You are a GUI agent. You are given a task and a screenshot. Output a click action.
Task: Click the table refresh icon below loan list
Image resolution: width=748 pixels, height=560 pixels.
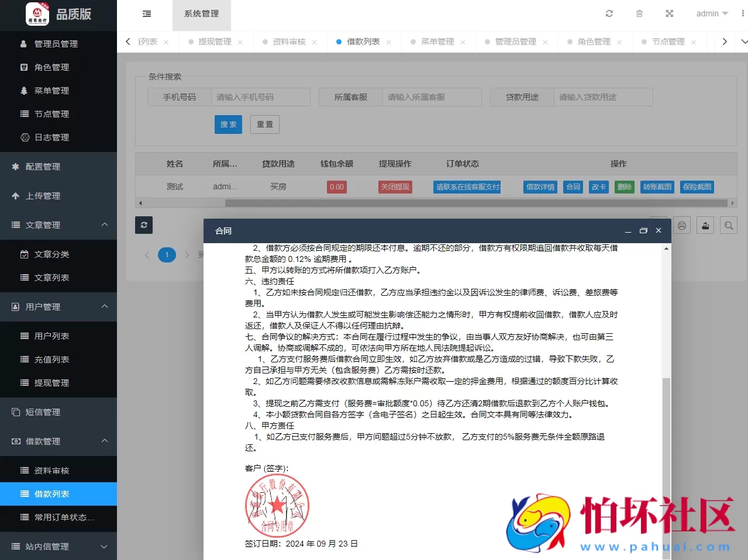tap(143, 225)
